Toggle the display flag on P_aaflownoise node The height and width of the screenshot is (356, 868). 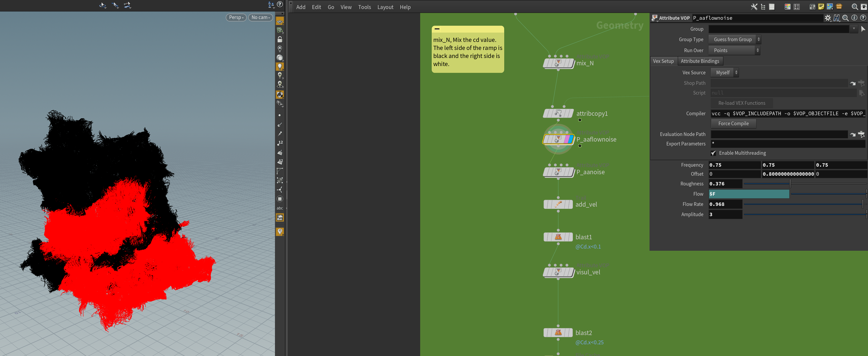pos(570,139)
